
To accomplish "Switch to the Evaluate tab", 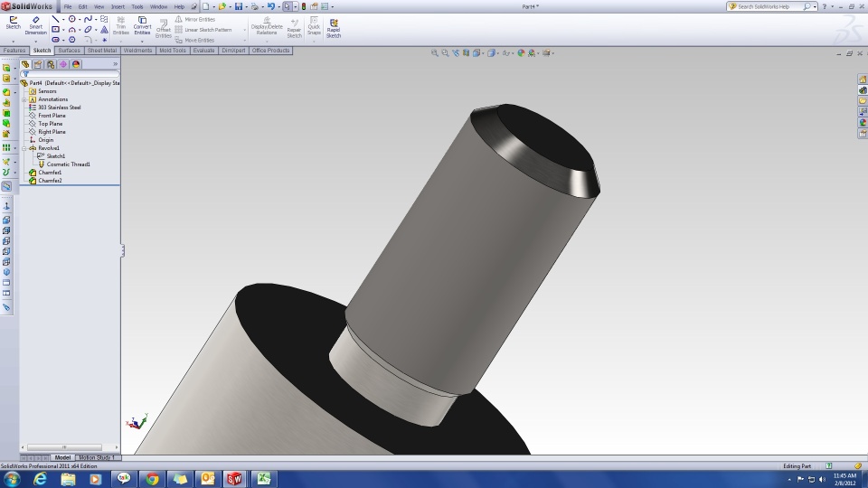I will coord(203,51).
